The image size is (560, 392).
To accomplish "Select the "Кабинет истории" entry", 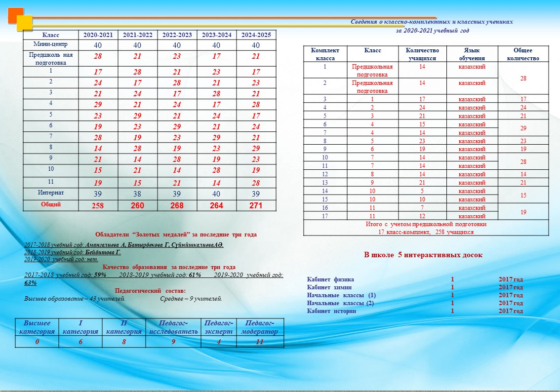I will (x=331, y=311).
